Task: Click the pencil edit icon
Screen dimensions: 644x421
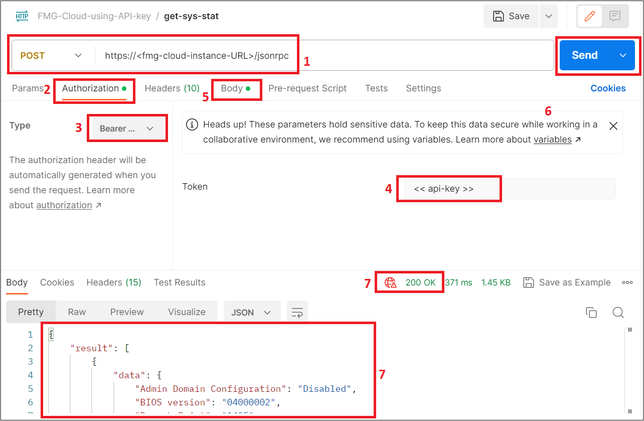Action: [592, 17]
